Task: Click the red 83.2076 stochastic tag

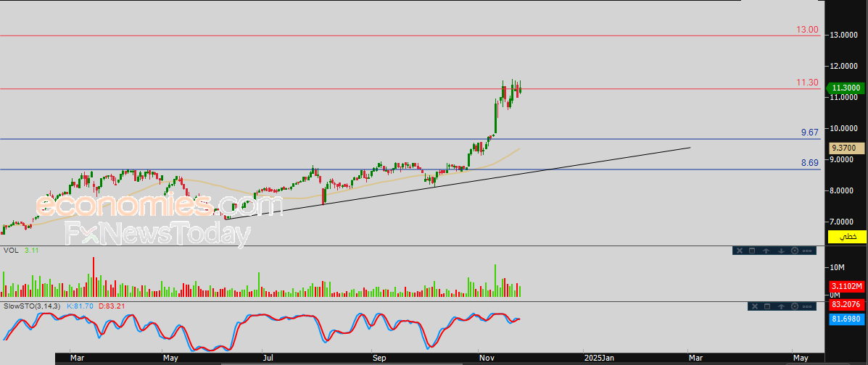Action: click(846, 304)
